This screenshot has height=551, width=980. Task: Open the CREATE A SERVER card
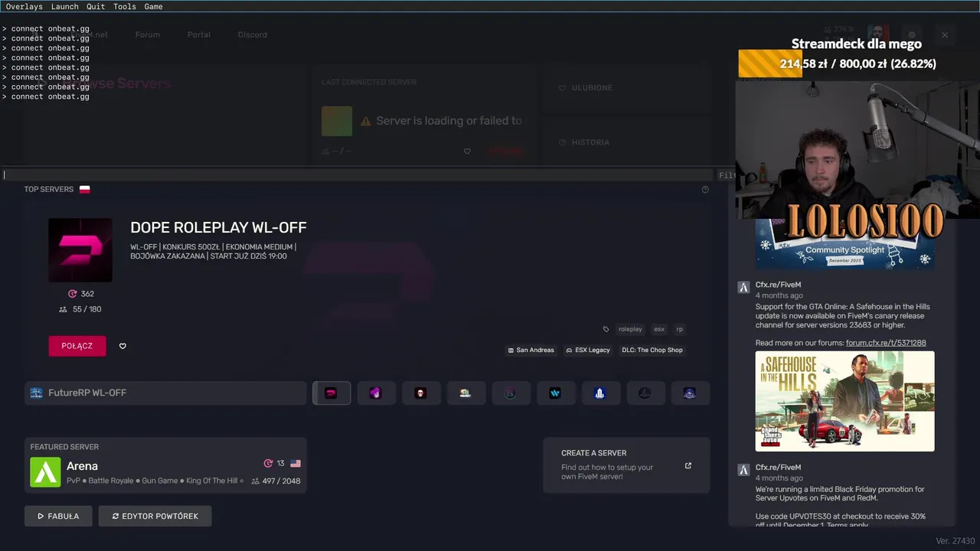tap(626, 465)
